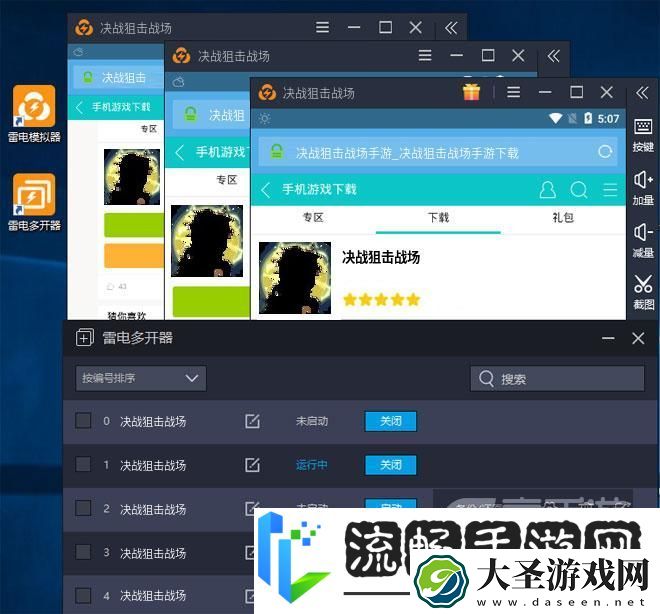Open the list menu icon in teal header

point(610,190)
